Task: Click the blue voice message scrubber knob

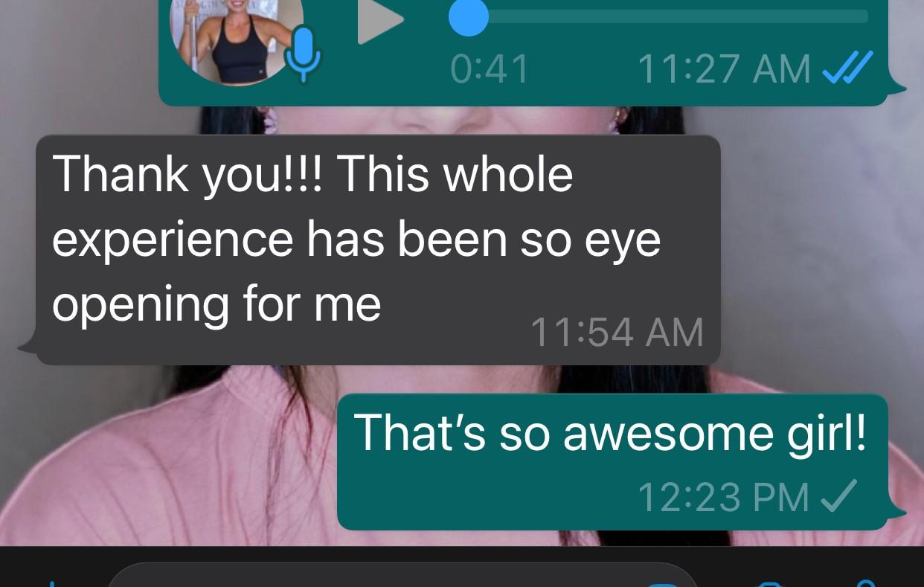Action: (x=468, y=17)
